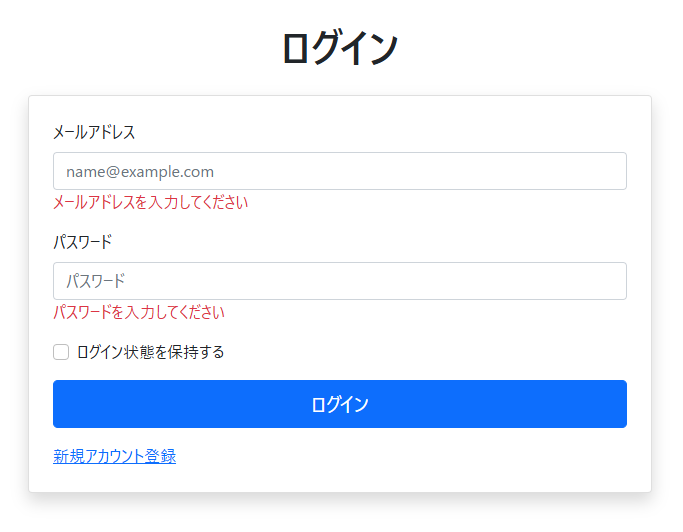Click the パスワード placeholder inside the text box
This screenshot has height=532, width=683.
[95, 281]
